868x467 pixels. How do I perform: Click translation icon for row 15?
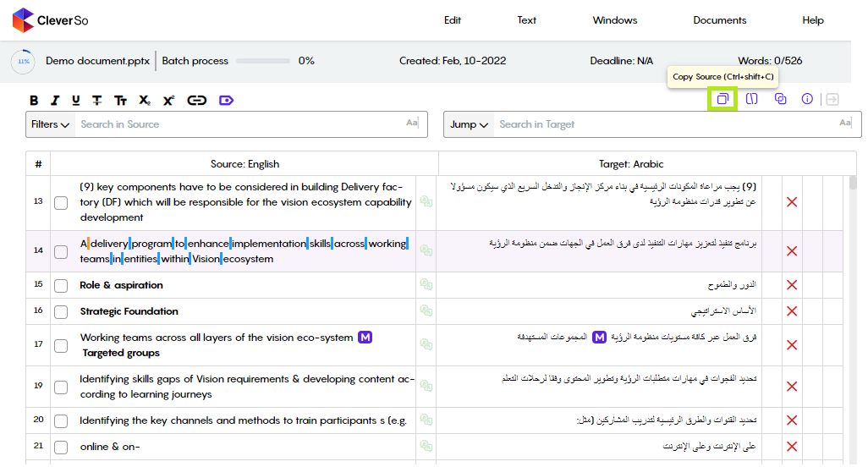[x=426, y=284]
